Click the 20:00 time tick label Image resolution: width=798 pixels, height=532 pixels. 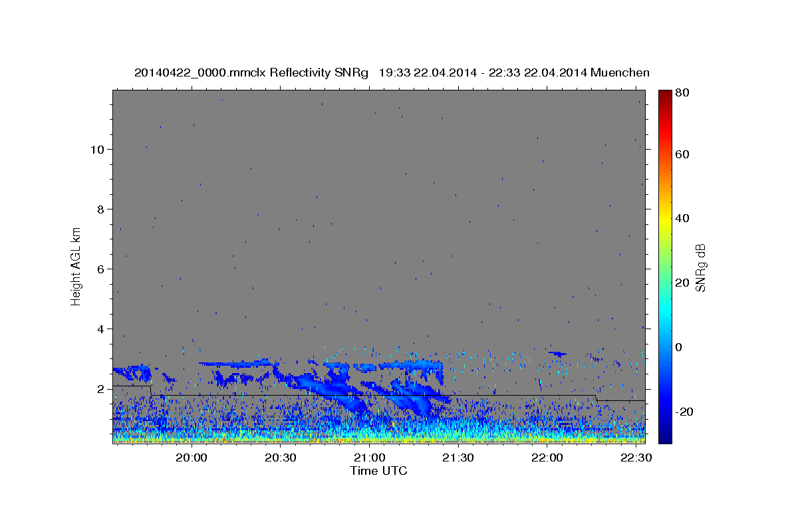pos(192,458)
